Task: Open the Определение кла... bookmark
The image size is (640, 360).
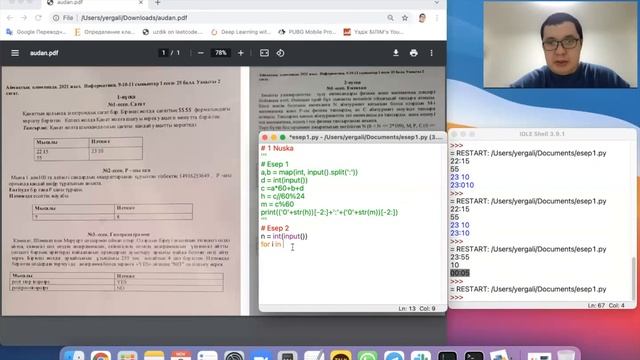Action: click(x=104, y=32)
